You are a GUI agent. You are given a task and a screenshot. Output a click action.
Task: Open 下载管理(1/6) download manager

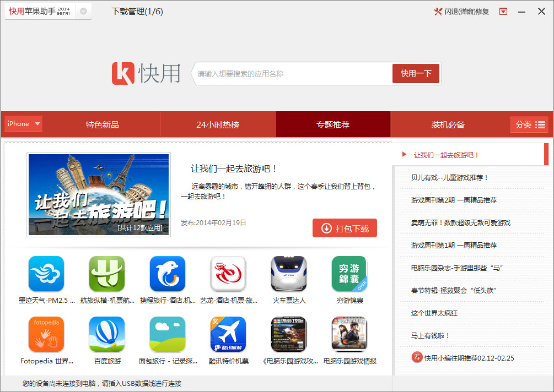(x=137, y=12)
